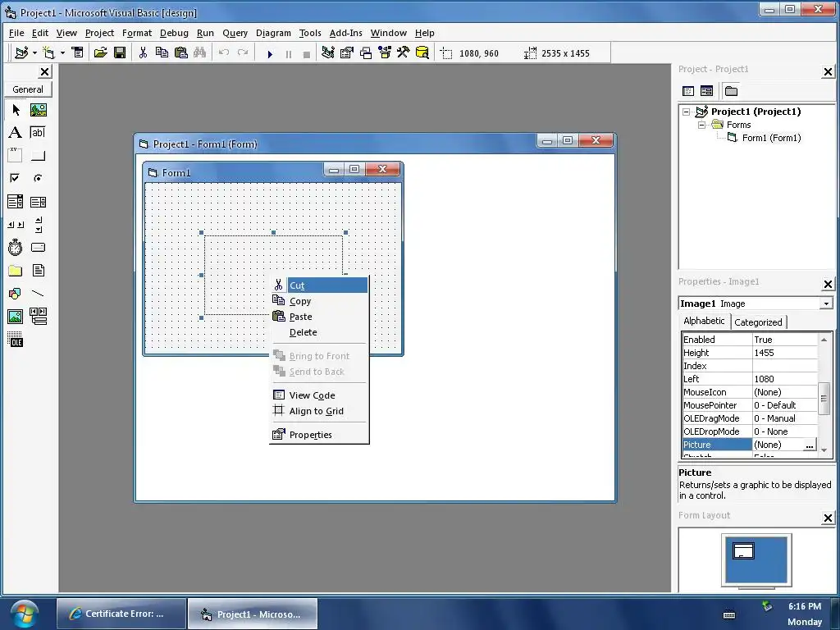The height and width of the screenshot is (630, 840).
Task: Select the DirListBox folder control in the toolbox
Action: click(x=16, y=271)
